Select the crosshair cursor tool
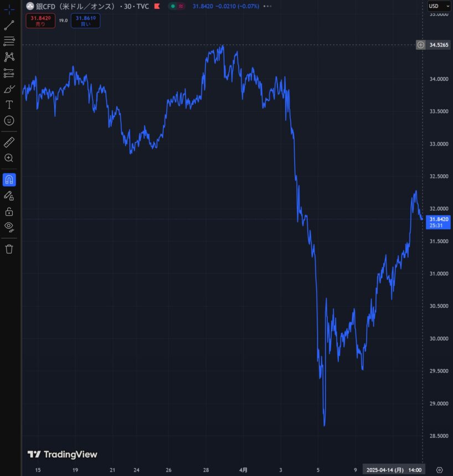Viewport: 453px width, 476px height. point(9,9)
